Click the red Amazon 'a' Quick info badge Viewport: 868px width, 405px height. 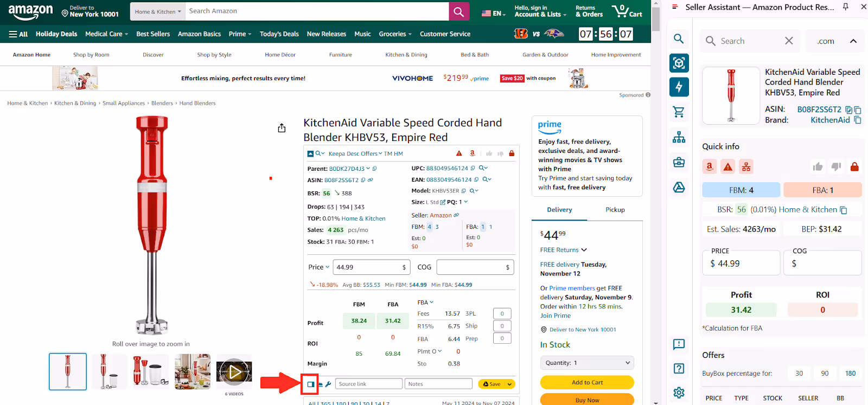pos(710,166)
